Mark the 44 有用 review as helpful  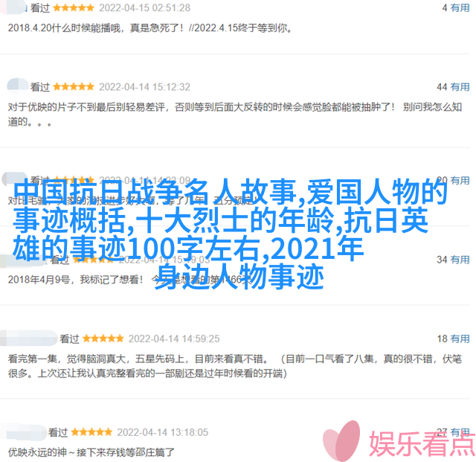pos(453,87)
